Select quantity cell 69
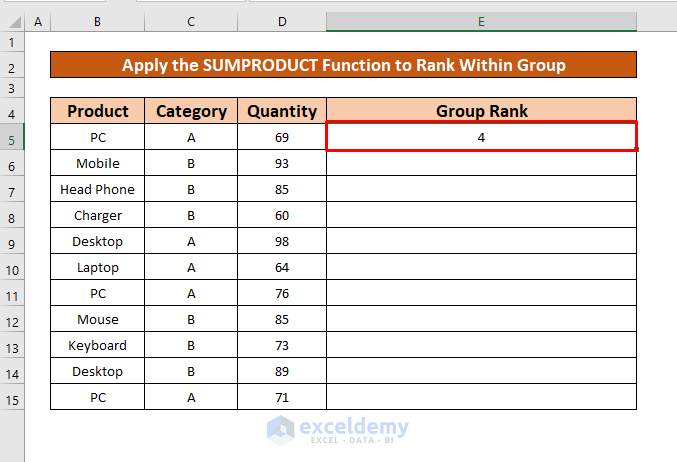The width and height of the screenshot is (677, 462). point(282,137)
